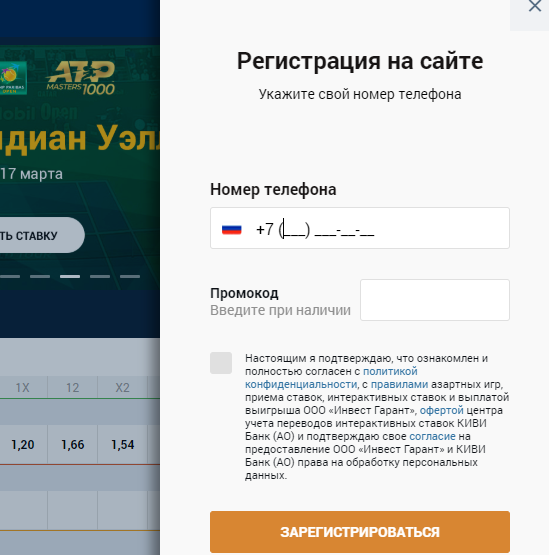Select the 1,54 odds cell
Viewport: 549px width, 555px height.
[x=122, y=444]
